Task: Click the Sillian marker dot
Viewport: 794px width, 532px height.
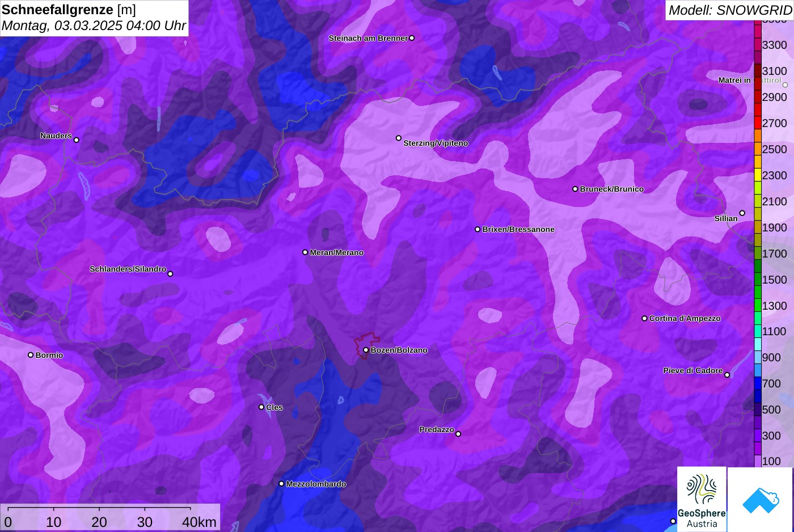Action: point(742,213)
